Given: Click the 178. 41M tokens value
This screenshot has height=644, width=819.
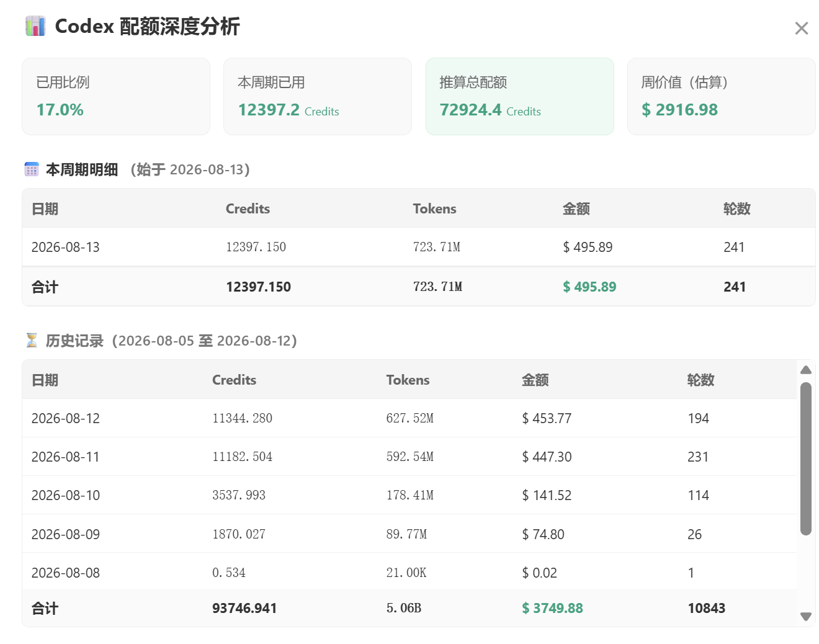Looking at the screenshot, I should click(x=409, y=495).
